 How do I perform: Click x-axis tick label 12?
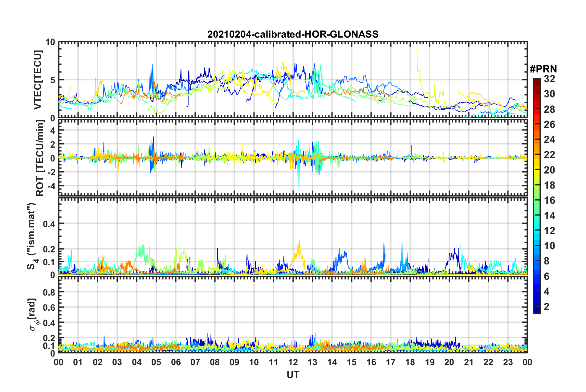[x=293, y=362]
